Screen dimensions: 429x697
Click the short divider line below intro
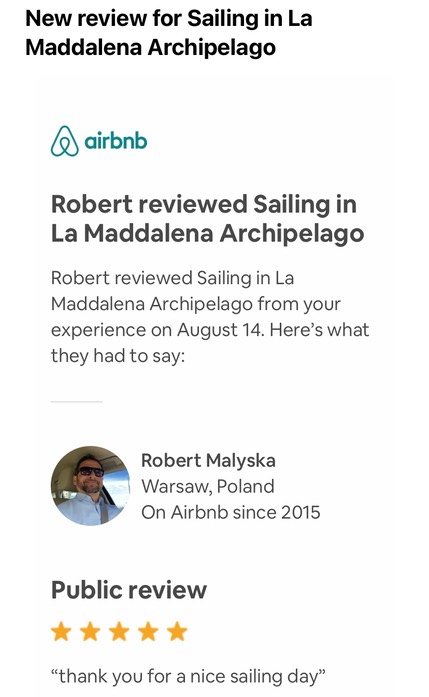click(x=76, y=401)
